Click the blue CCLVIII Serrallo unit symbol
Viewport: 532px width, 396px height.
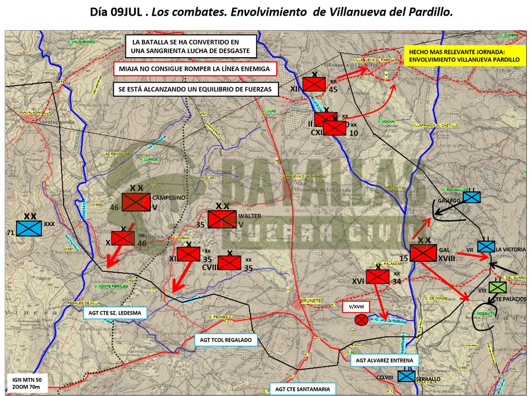(406, 376)
